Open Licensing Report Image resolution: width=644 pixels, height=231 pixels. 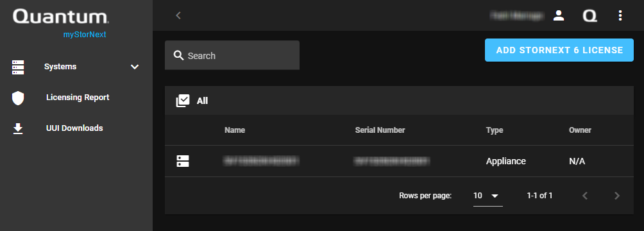click(78, 98)
